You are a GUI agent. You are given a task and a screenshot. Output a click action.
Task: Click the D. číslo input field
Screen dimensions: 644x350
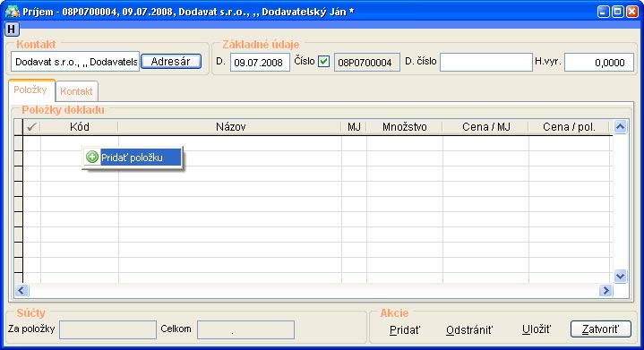[x=485, y=63]
